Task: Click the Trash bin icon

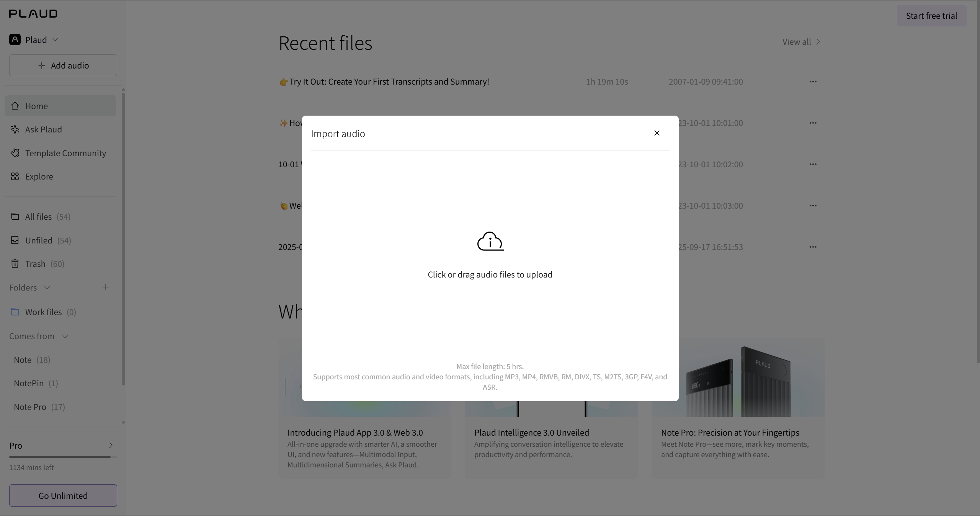Action: [15, 263]
